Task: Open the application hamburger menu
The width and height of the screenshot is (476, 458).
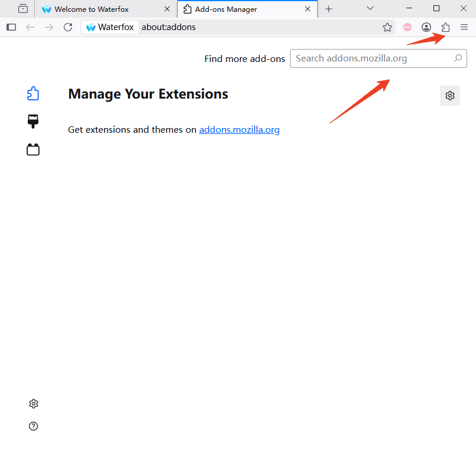Action: coord(464,27)
